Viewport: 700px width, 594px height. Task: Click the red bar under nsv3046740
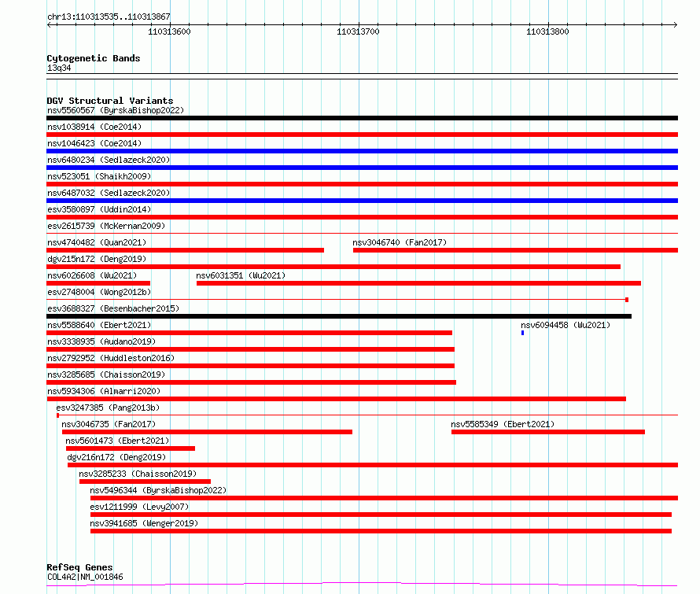pos(516,250)
